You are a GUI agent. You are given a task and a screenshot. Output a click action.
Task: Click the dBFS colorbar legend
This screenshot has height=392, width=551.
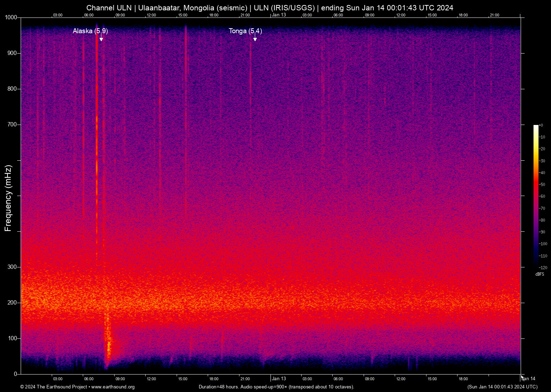[x=540, y=274]
